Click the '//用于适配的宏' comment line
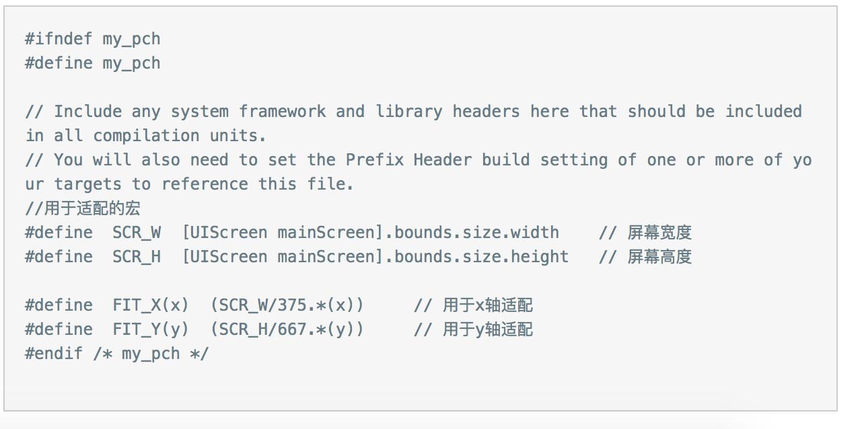Image resolution: width=868 pixels, height=429 pixels. point(83,208)
